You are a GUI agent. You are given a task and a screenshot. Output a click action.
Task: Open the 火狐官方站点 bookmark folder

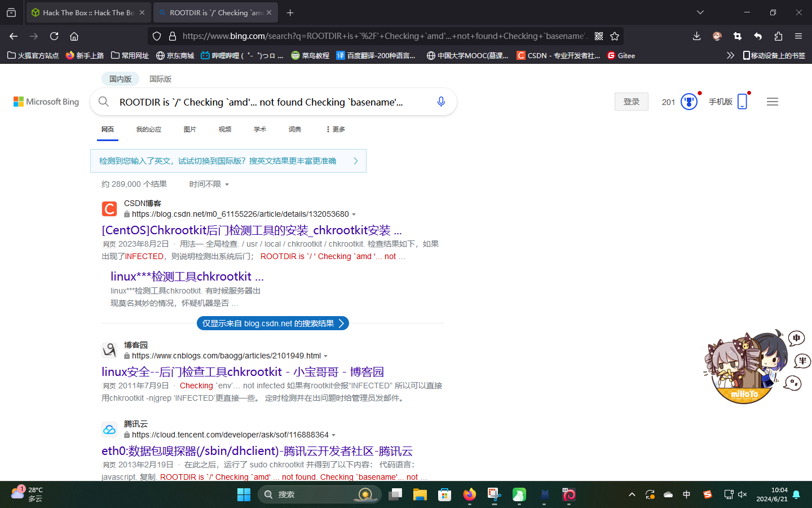pos(33,55)
